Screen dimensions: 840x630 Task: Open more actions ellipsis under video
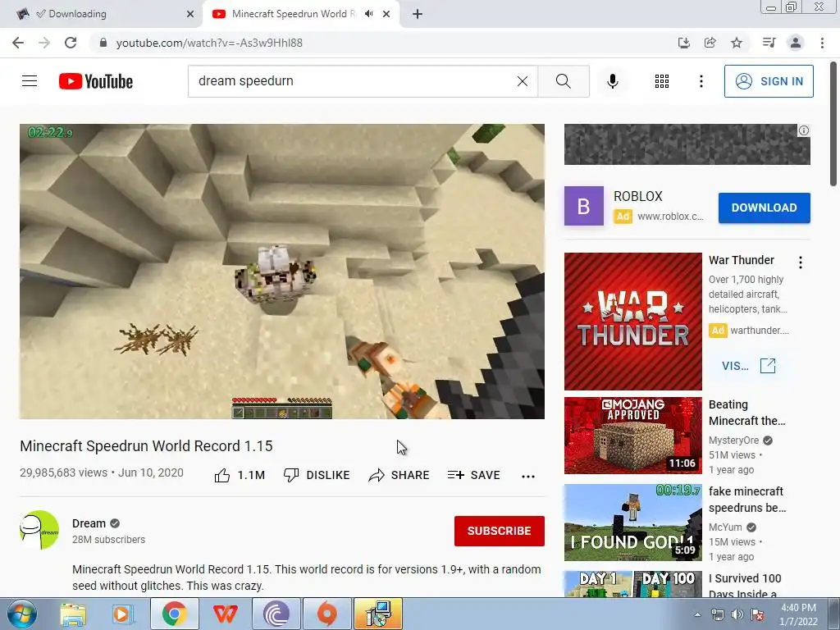527,477
